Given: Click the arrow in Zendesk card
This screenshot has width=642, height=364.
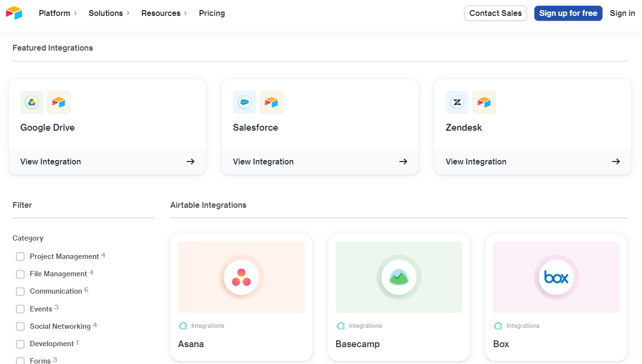Looking at the screenshot, I should 616,162.
